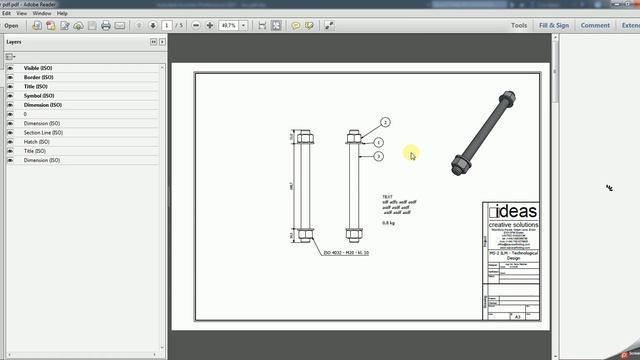Click the Layers list scroll-down arrow

(162, 347)
